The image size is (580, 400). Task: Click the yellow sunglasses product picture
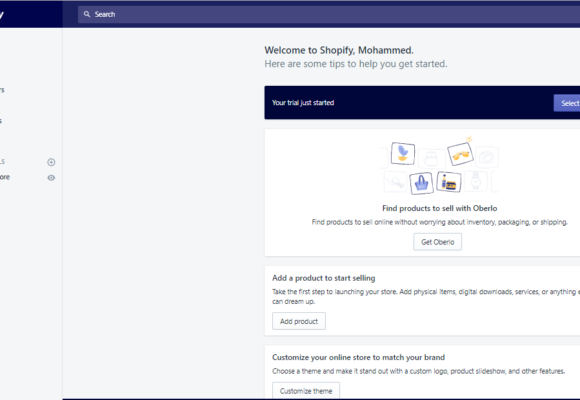(x=461, y=154)
